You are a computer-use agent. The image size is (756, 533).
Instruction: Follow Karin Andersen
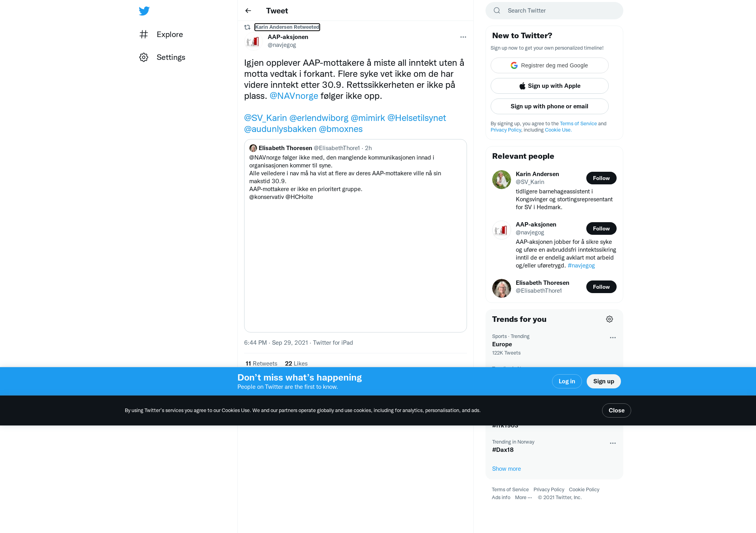pos(601,178)
